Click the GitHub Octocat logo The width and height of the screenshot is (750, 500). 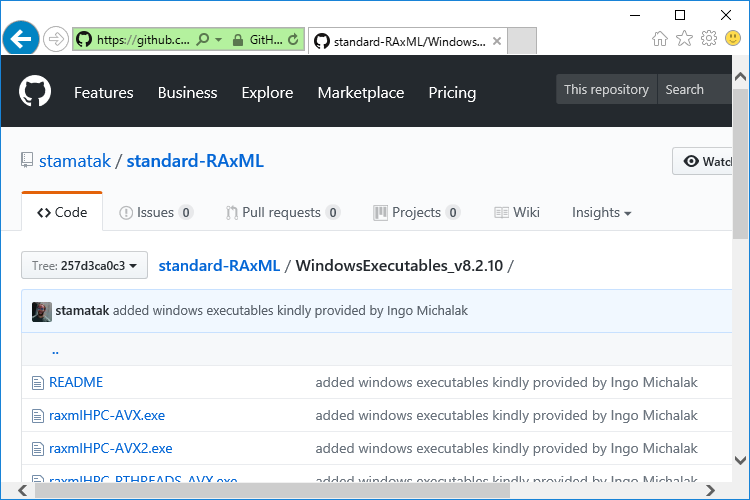coord(35,91)
